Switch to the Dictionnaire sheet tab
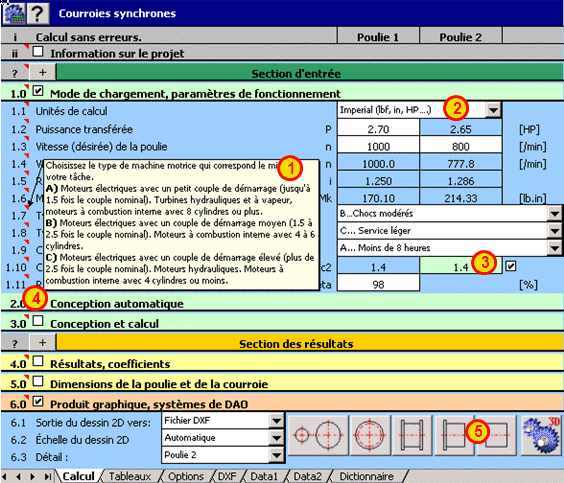The width and height of the screenshot is (564, 483). pos(366,476)
